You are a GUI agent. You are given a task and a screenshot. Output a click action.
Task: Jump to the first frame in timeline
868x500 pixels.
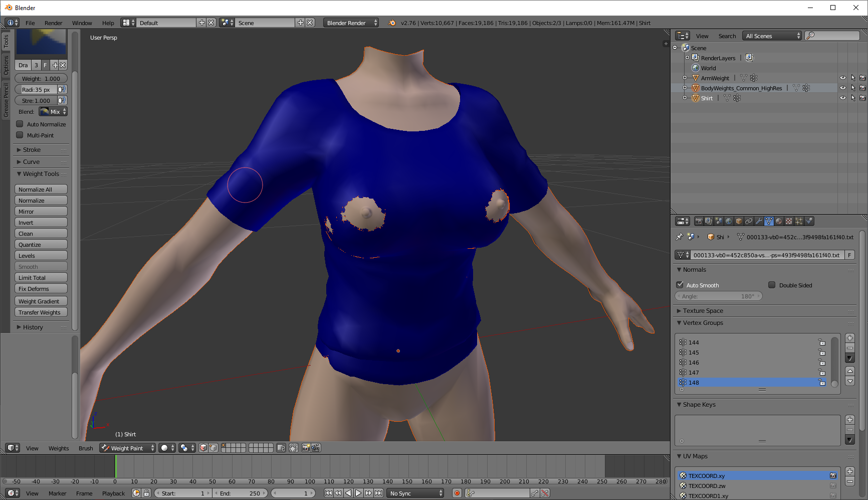pos(328,493)
